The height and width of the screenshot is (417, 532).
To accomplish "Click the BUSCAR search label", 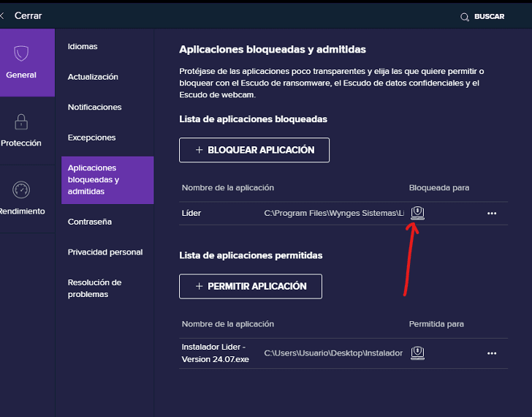I will click(489, 16).
